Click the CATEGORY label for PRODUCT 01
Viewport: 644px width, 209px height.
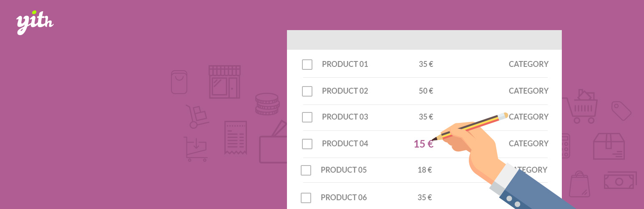click(x=528, y=64)
